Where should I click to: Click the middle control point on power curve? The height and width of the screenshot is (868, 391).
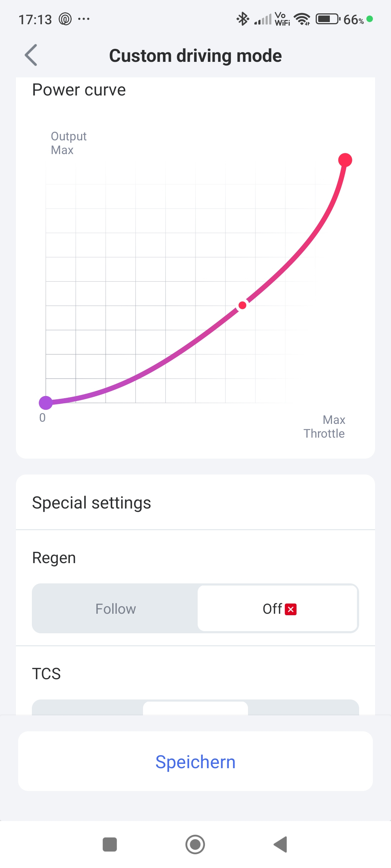click(x=243, y=306)
